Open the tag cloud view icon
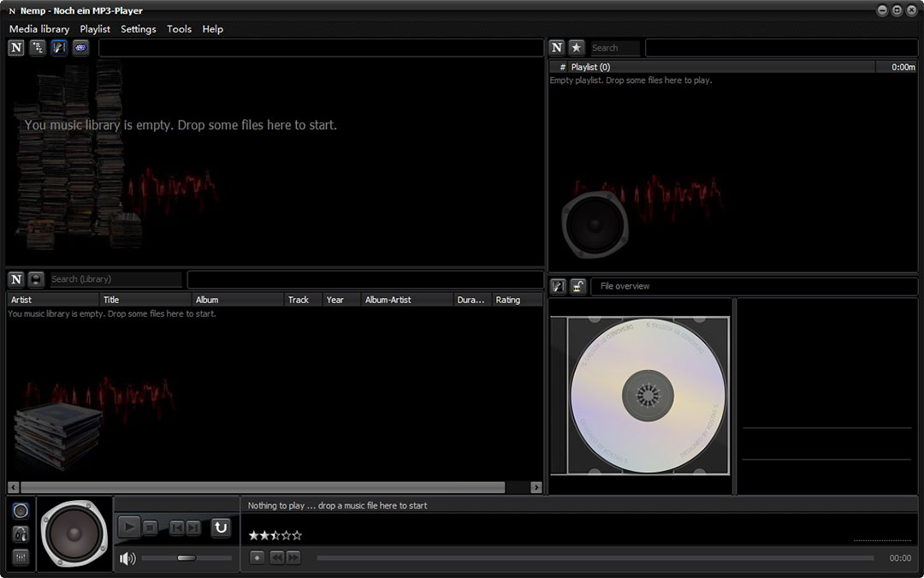924x578 pixels. coord(80,48)
